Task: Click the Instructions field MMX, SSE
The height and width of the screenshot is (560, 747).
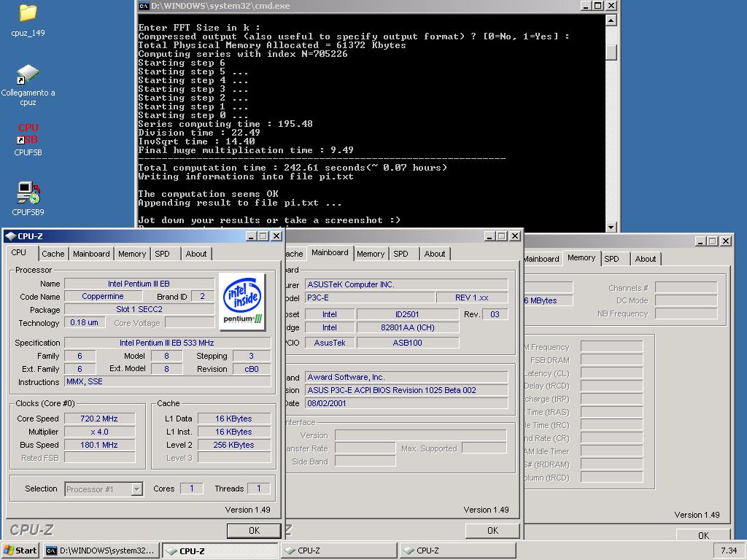Action: click(167, 381)
